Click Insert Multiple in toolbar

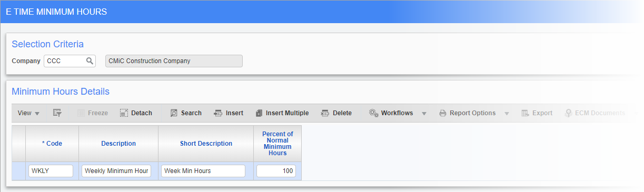pos(282,113)
